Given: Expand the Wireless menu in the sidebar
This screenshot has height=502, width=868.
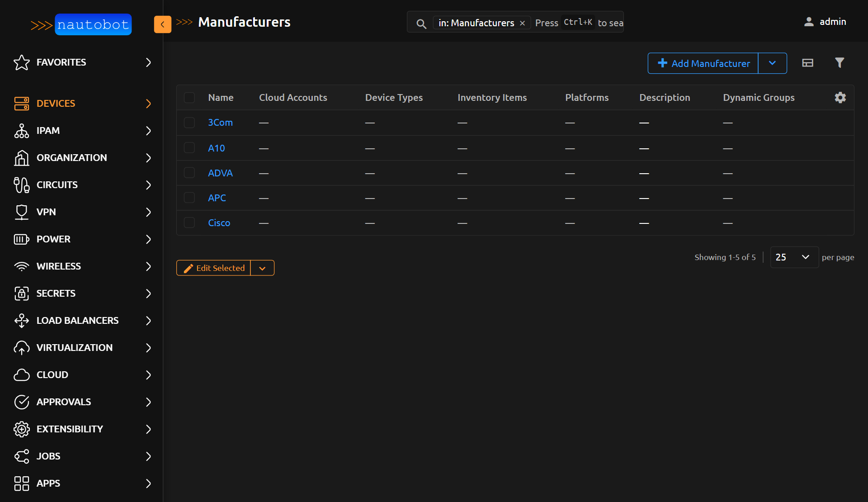Looking at the screenshot, I should (x=21, y=266).
